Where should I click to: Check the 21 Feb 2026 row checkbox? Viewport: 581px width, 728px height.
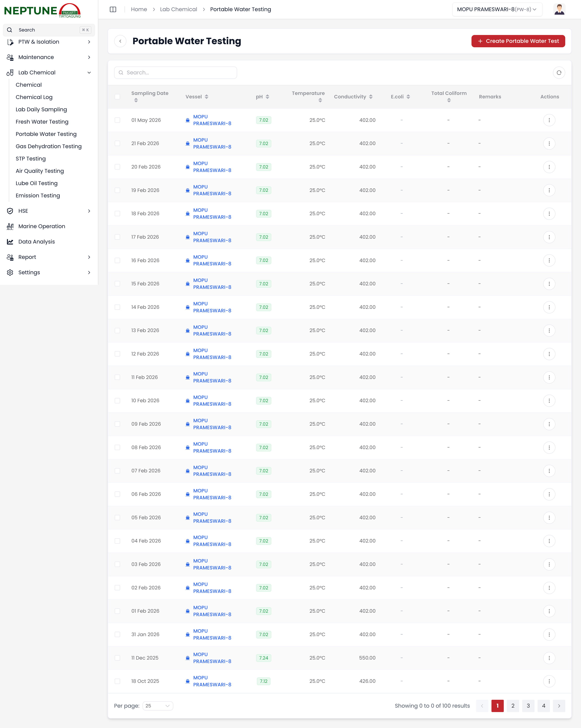pos(117,144)
